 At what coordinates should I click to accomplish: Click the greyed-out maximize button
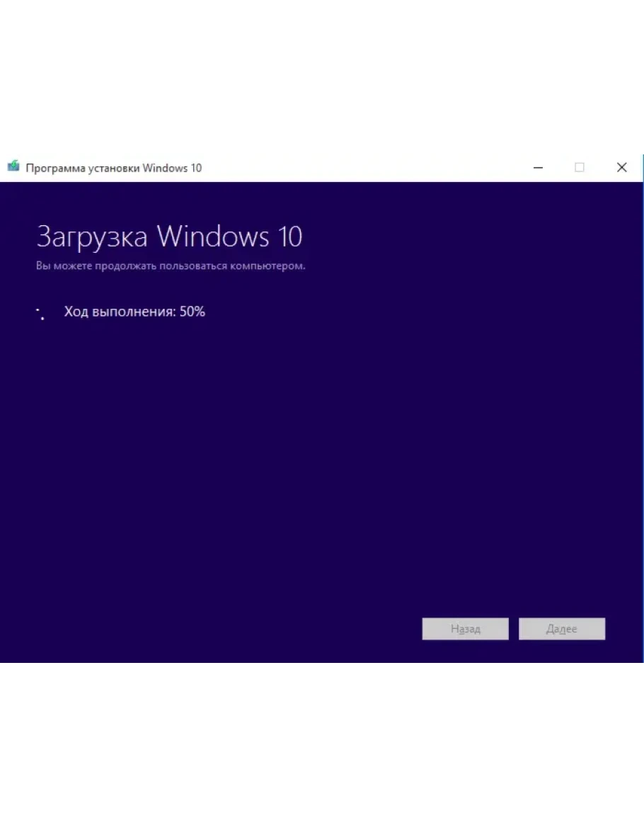click(x=580, y=168)
